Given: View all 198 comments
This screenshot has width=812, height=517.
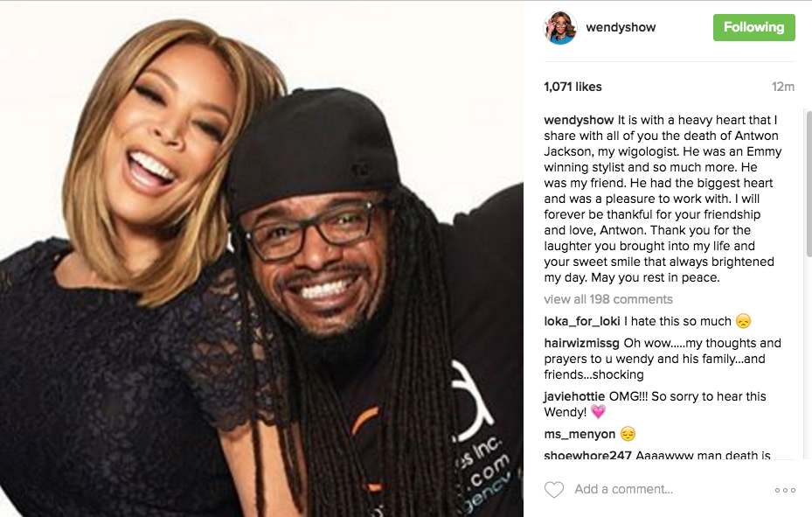Looking at the screenshot, I should pos(608,299).
